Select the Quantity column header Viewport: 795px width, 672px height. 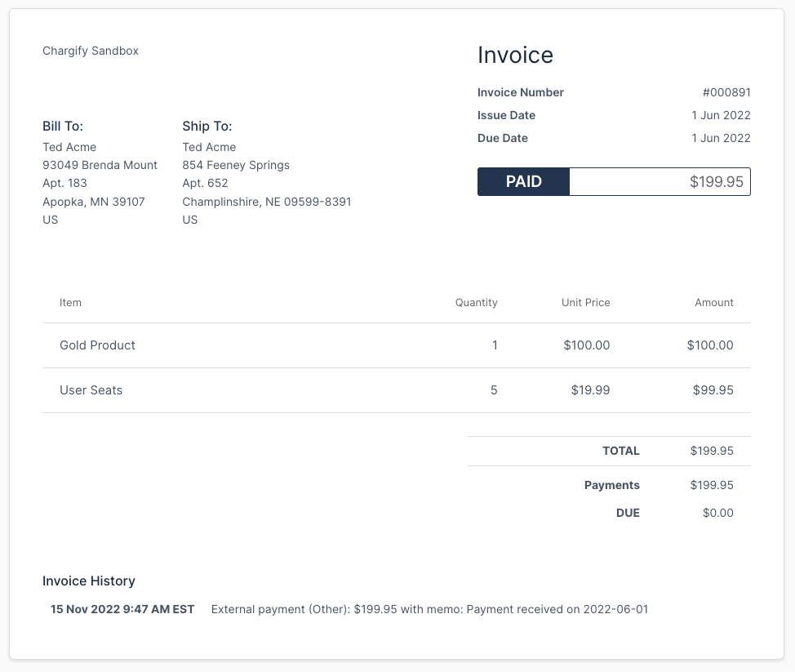[476, 302]
